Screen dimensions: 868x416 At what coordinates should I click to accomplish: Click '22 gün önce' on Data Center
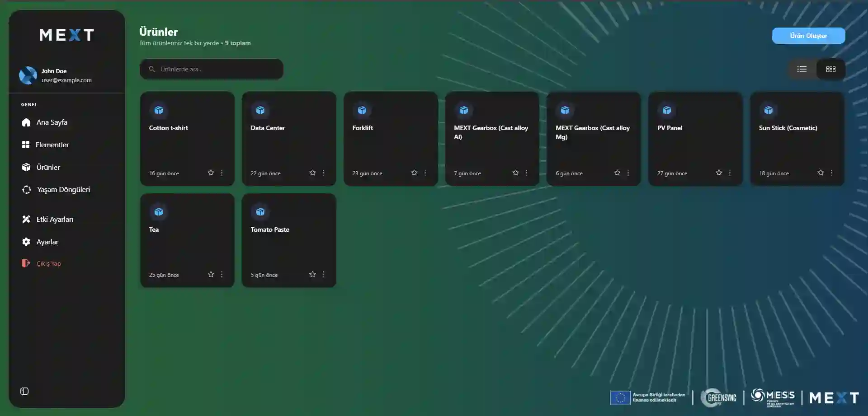[266, 173]
